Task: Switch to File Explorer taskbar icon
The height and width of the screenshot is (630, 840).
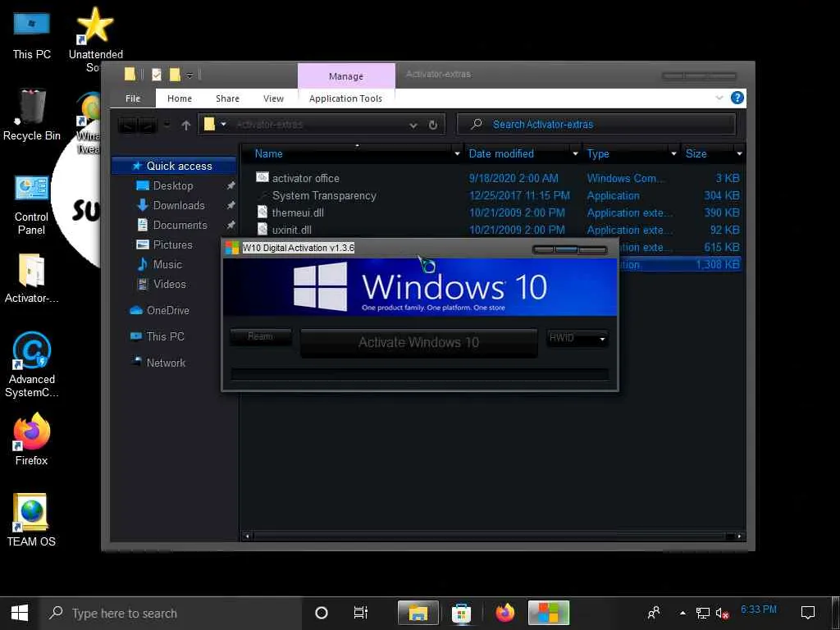Action: tap(418, 613)
